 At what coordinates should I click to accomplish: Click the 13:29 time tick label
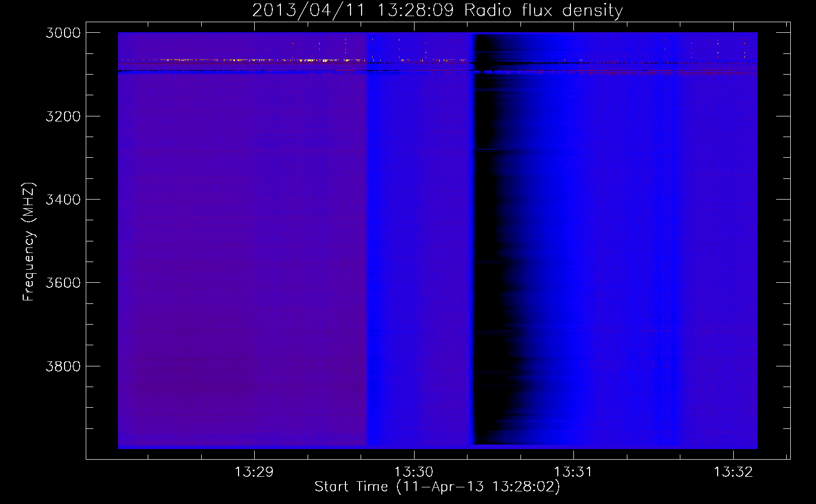pyautogui.click(x=254, y=472)
